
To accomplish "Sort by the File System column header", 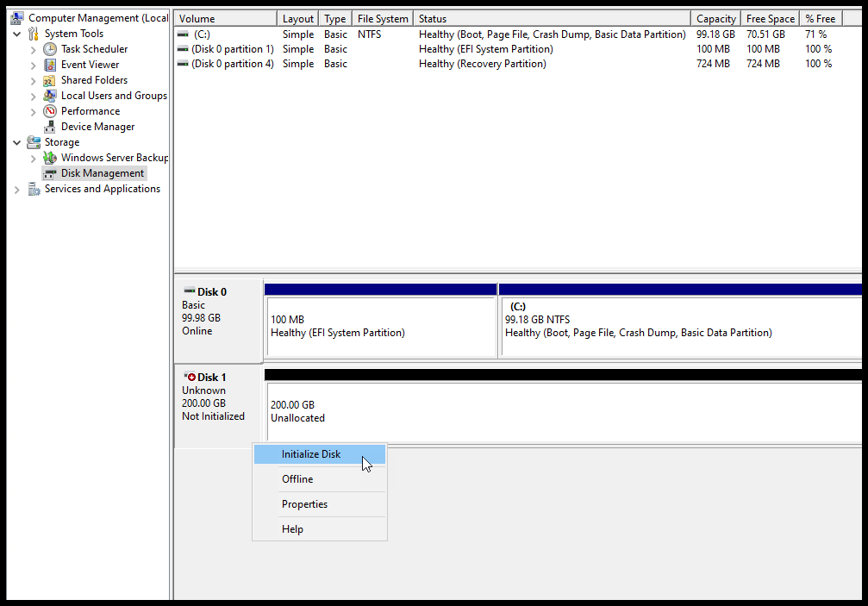I will (383, 19).
